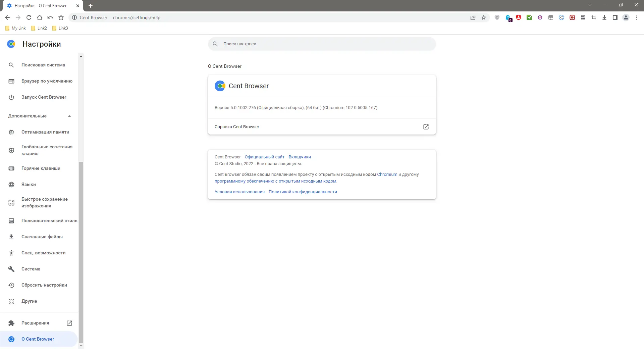The height and width of the screenshot is (349, 644).
Task: Click the version text Версия 5.0.1002.276
Action: click(235, 108)
